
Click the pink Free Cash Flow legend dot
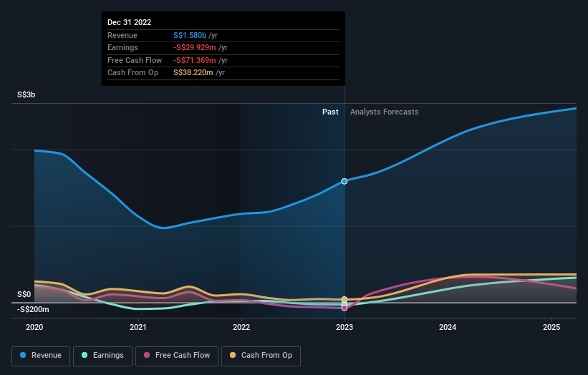147,355
